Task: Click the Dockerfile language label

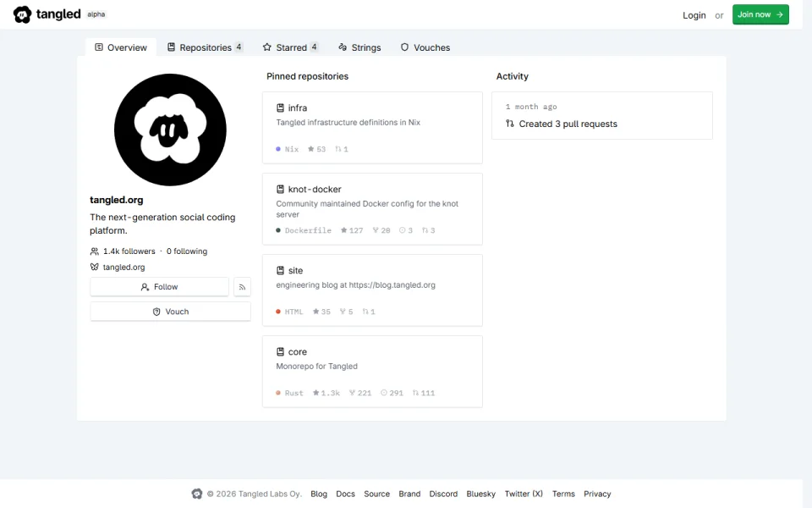Action: click(x=308, y=230)
